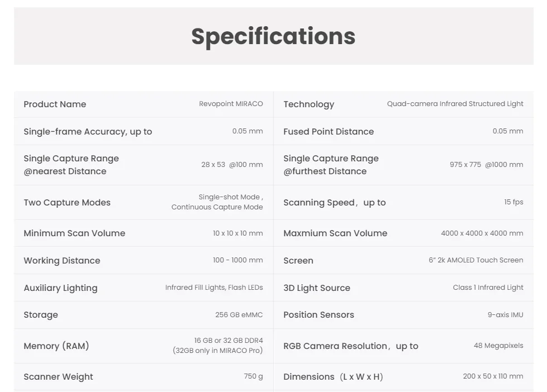Select the 28 x 53 @100 mm value
547x392 pixels.
coord(232,165)
